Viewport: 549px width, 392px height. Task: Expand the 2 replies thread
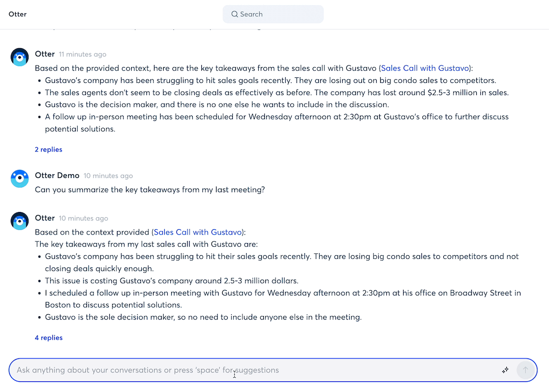click(x=48, y=149)
